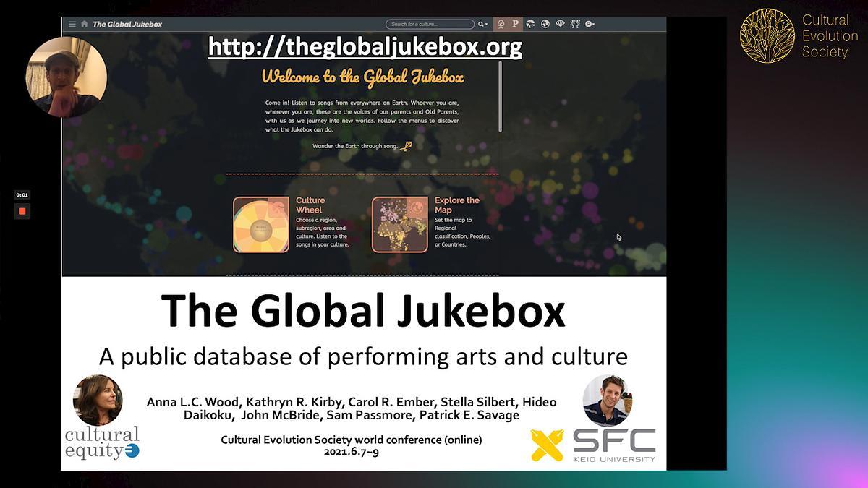Screen dimensions: 868x488
Task: Open the search magnifier dropdown
Action: pyautogui.click(x=482, y=24)
